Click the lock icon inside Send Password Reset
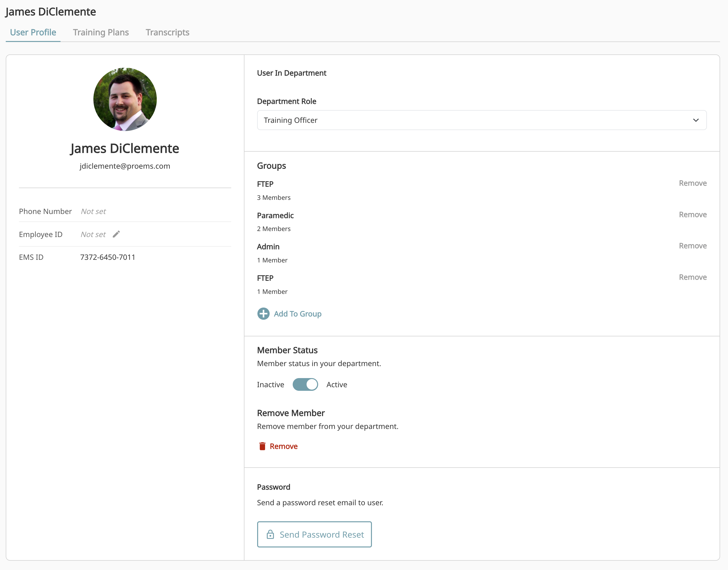 (x=271, y=534)
